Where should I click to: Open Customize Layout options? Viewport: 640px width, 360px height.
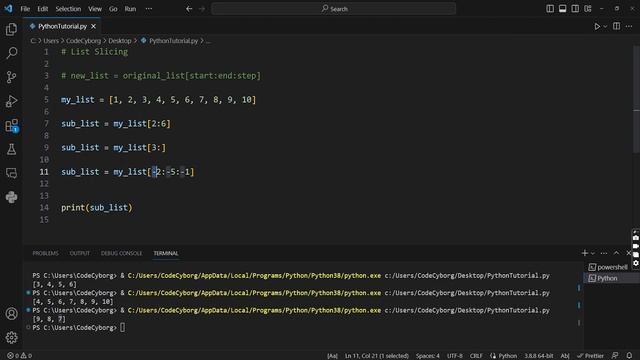[588, 9]
